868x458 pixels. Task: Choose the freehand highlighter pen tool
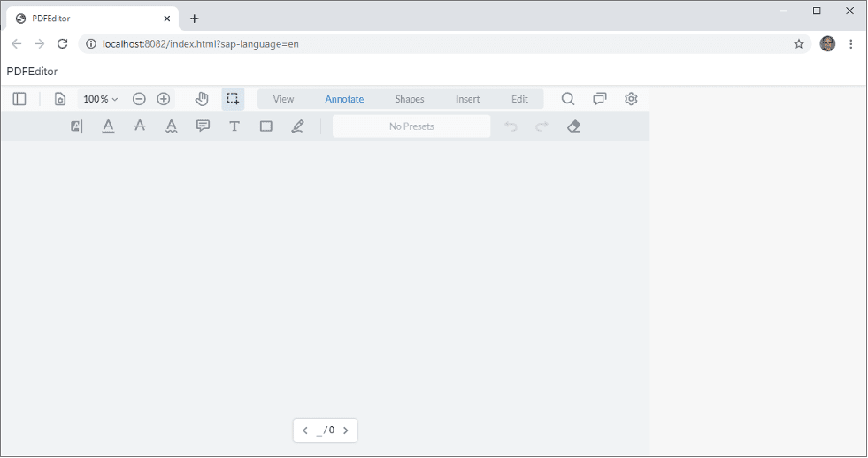pos(297,126)
